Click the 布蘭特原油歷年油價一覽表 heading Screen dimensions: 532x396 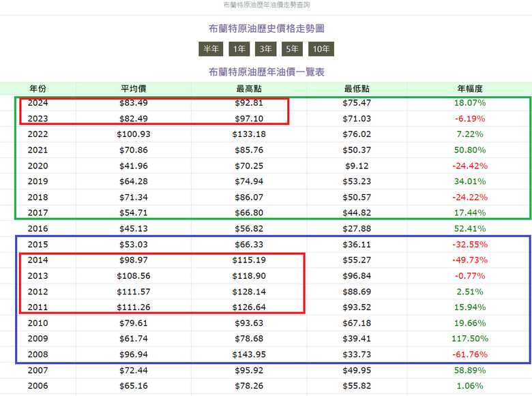coord(266,72)
